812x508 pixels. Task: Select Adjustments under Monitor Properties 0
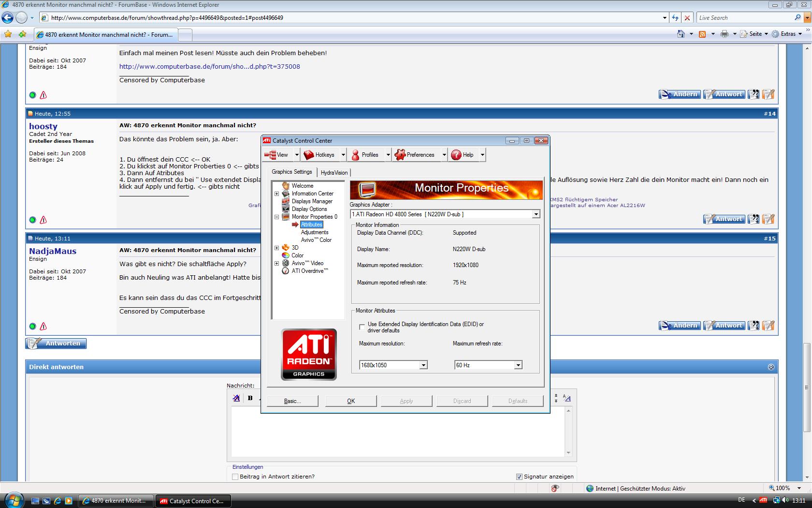pyautogui.click(x=315, y=232)
